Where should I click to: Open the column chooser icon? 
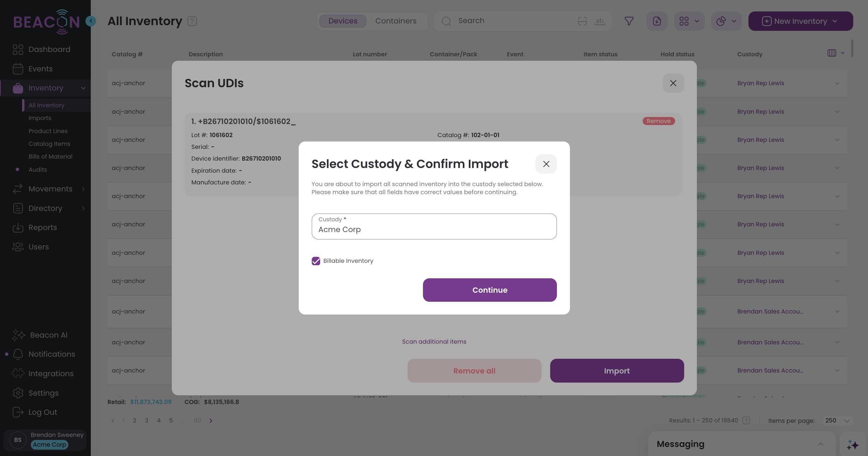point(835,53)
